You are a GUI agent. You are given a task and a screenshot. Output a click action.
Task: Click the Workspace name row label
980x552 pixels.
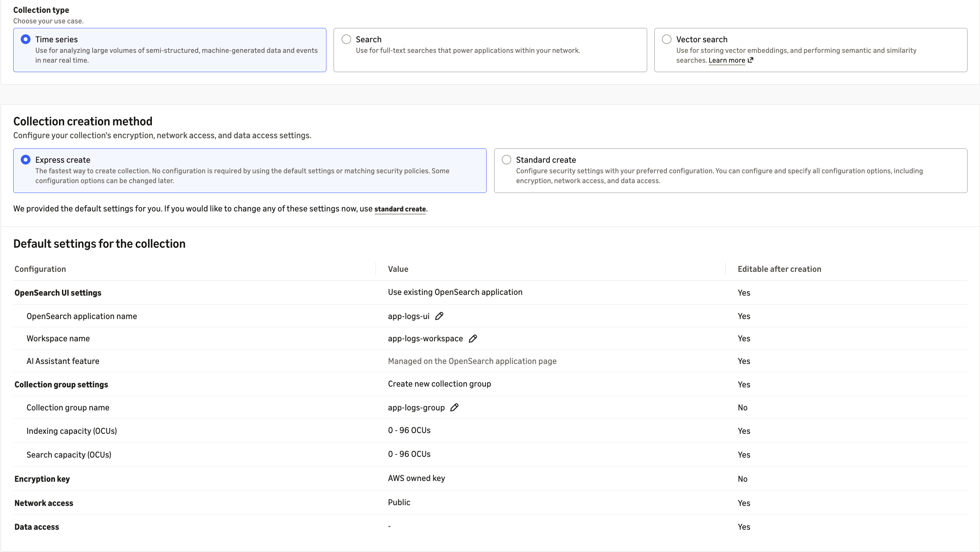click(58, 338)
